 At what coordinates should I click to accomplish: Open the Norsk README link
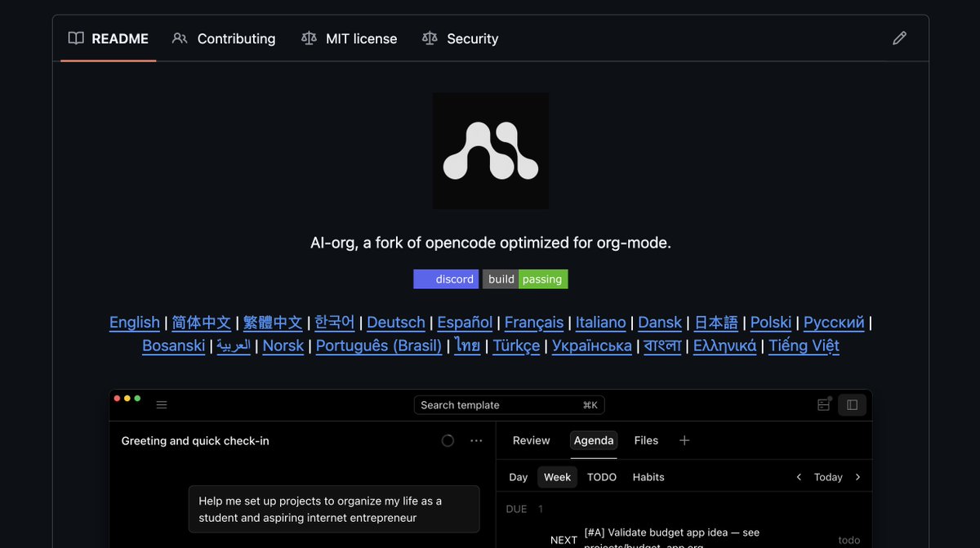coord(283,345)
